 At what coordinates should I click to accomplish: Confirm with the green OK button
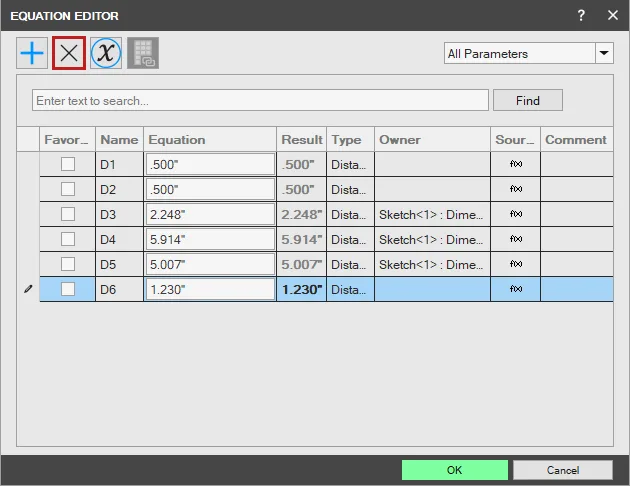pyautogui.click(x=455, y=470)
